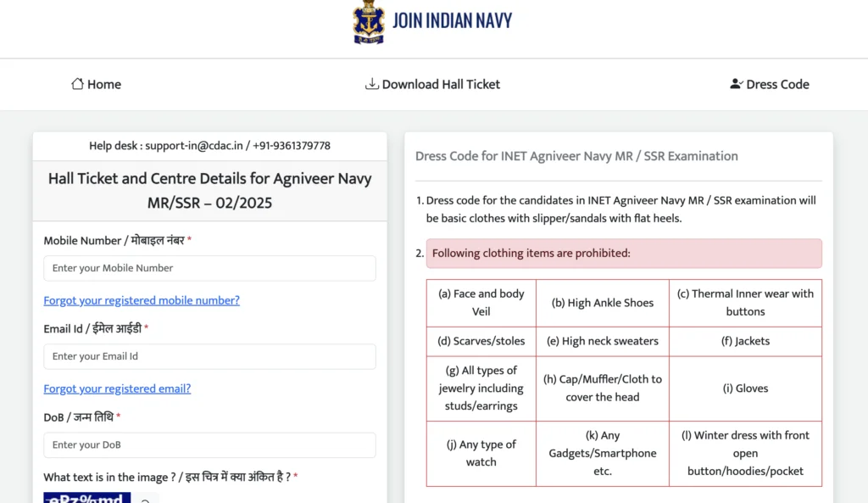Viewport: 868px width, 503px height.
Task: Click the '(f) Jackets' cell
Action: (745, 341)
